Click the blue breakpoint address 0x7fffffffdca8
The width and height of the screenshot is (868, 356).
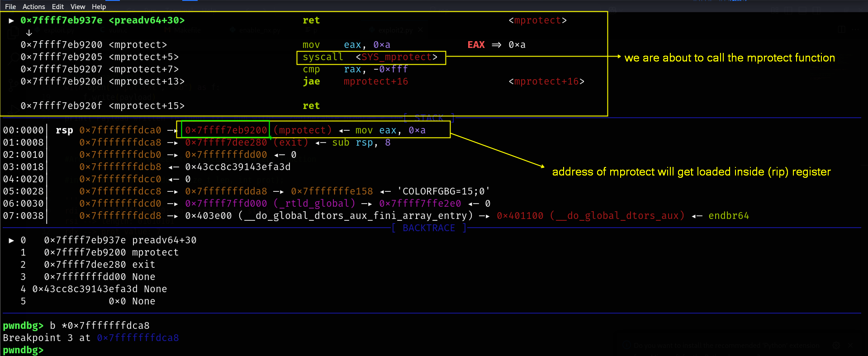[138, 338]
